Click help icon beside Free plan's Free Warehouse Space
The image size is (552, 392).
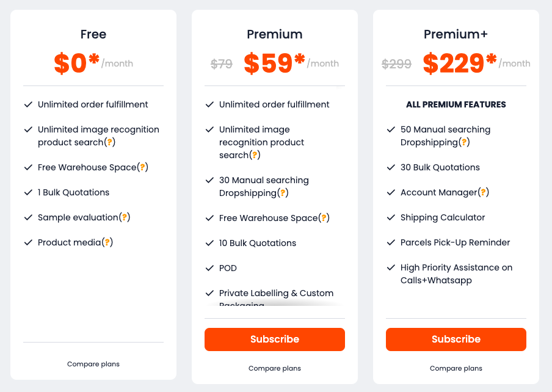click(143, 167)
